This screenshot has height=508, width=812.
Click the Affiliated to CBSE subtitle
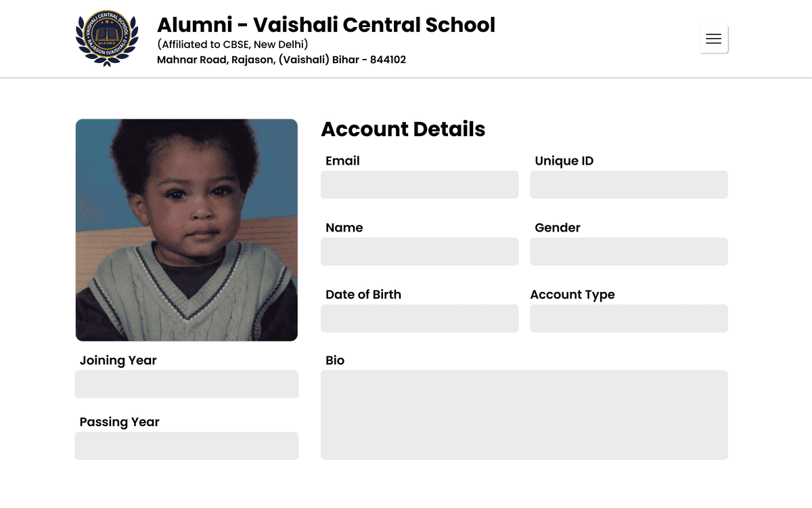(x=233, y=45)
